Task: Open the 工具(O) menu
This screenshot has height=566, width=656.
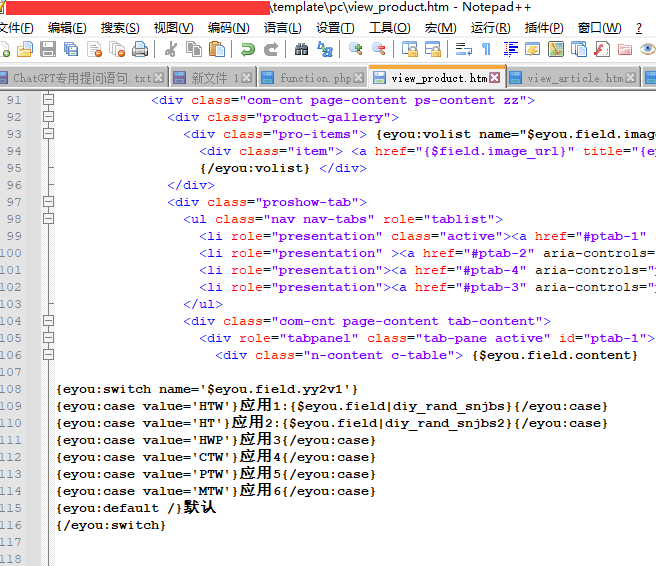Action: coord(389,28)
